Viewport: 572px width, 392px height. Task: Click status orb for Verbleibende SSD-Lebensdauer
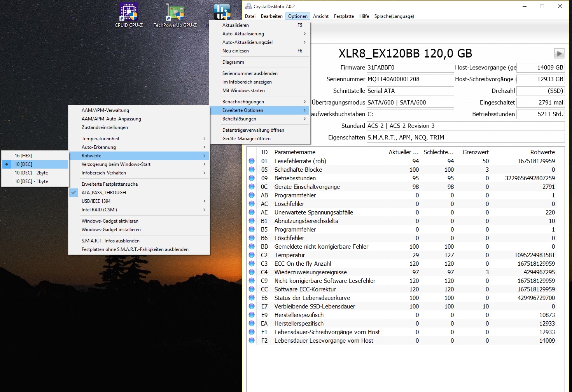tap(252, 306)
